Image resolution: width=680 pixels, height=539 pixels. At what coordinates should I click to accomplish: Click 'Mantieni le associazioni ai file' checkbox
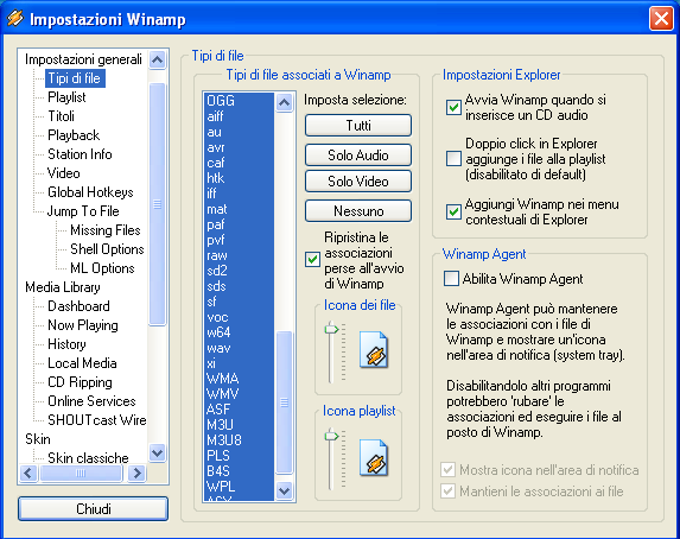point(448,491)
